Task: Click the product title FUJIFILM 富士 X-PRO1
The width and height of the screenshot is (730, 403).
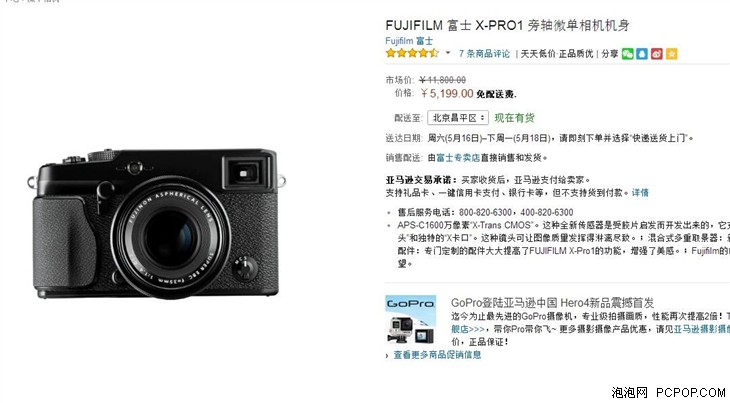Action: [x=507, y=25]
